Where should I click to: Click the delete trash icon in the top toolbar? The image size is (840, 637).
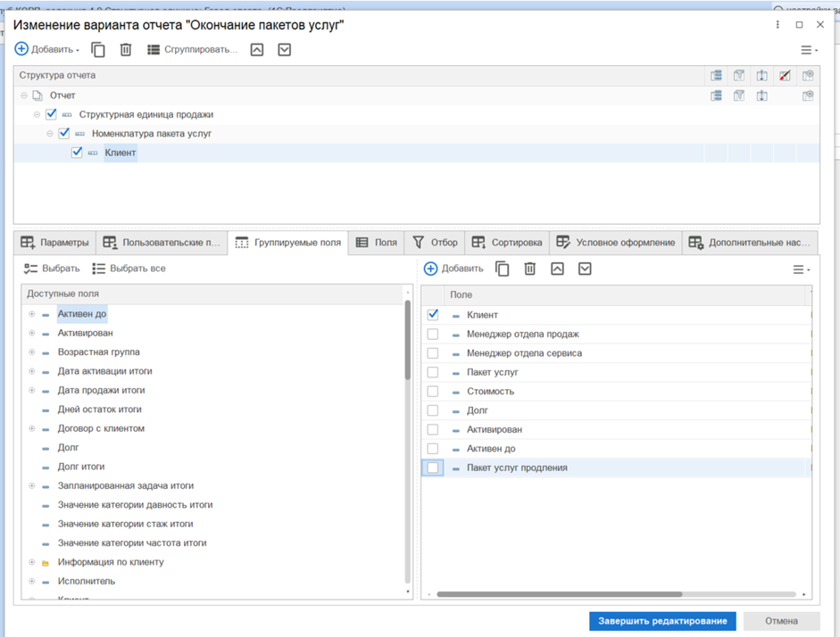click(x=125, y=50)
